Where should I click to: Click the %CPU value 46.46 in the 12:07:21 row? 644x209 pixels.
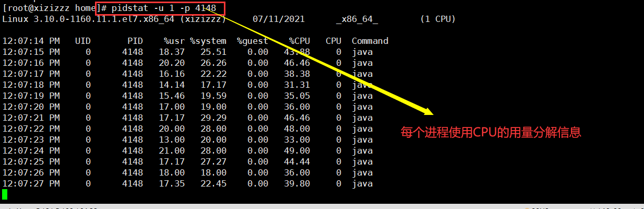297,118
